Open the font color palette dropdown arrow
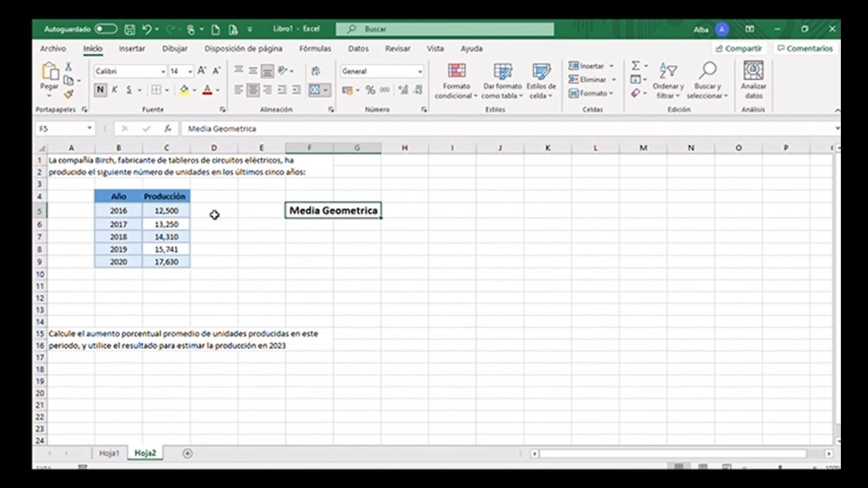The width and height of the screenshot is (868, 488). 218,89
